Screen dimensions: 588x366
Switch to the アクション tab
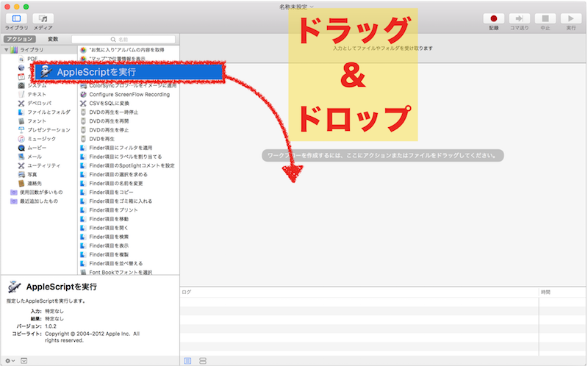[x=20, y=39]
